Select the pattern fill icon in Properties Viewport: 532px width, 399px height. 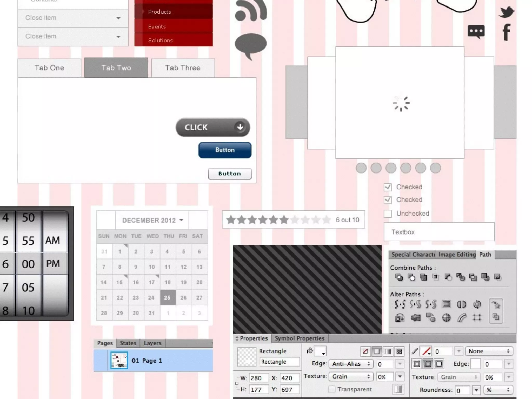pos(399,351)
